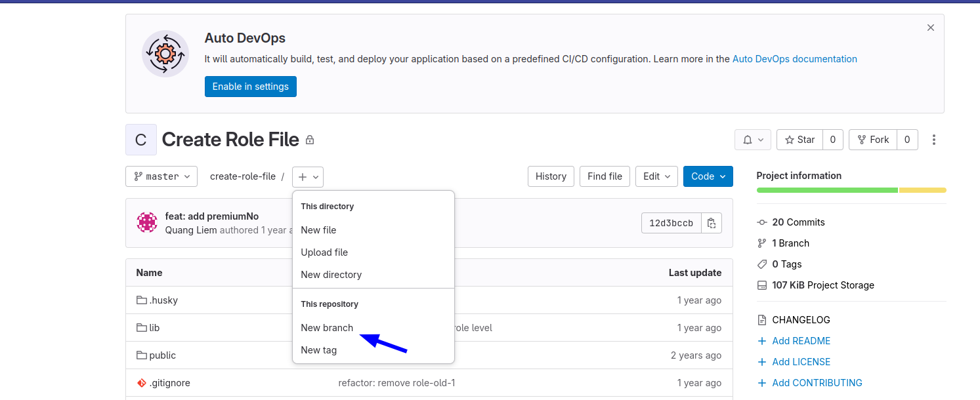
Task: Expand the master branch selector
Action: 161,176
